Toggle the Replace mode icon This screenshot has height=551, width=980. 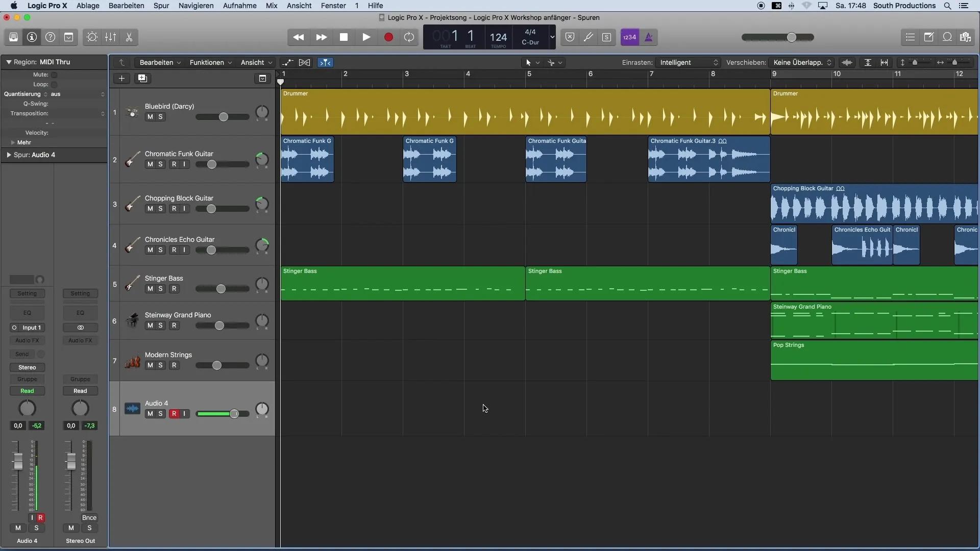tap(570, 37)
